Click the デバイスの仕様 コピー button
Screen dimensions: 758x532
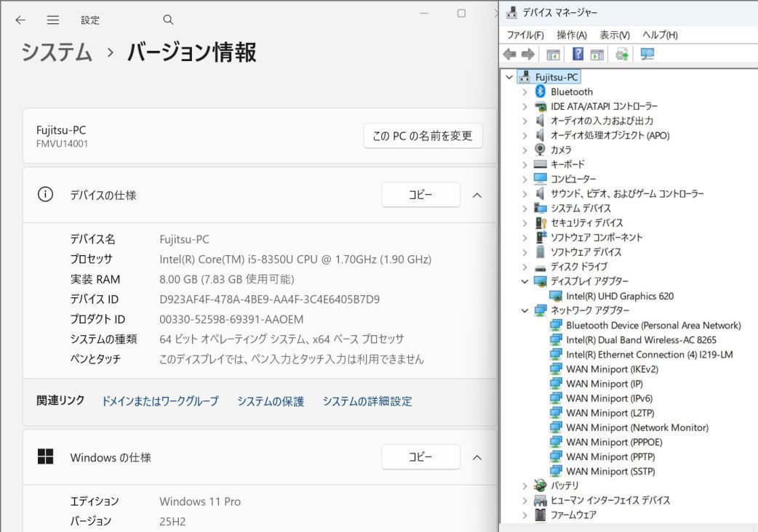click(x=420, y=195)
